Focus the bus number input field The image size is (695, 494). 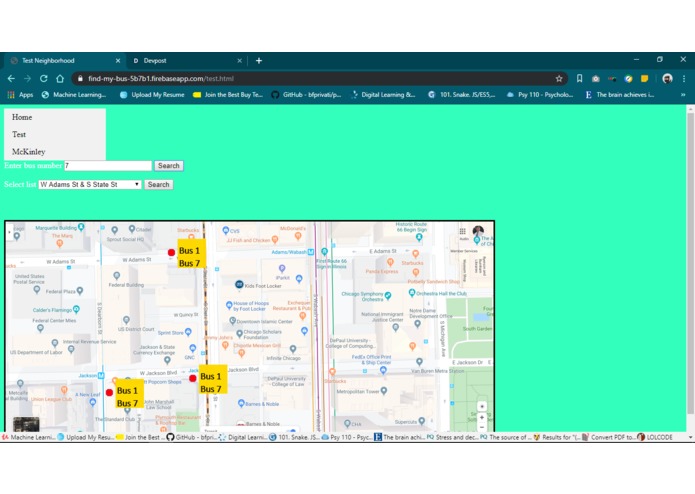coord(108,166)
